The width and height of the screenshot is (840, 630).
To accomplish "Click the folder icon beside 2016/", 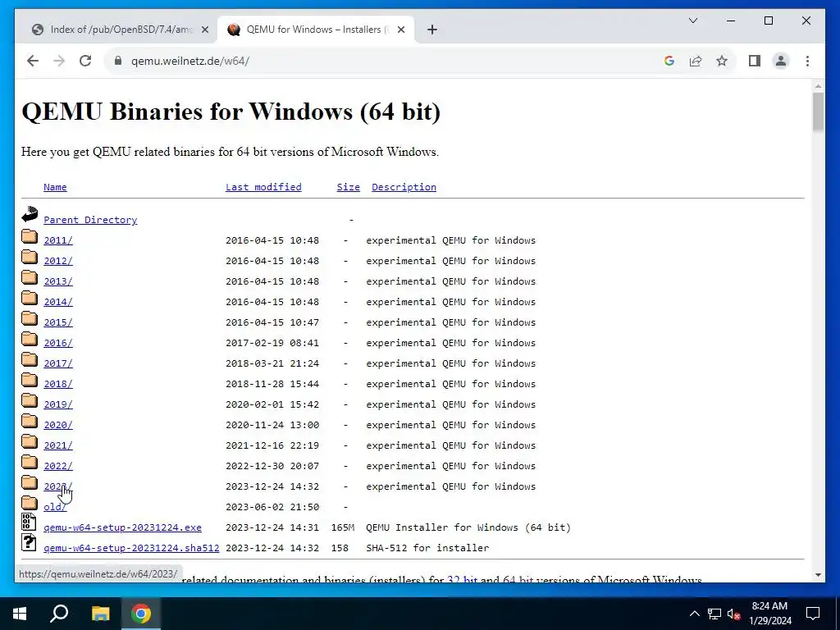I will (30, 339).
